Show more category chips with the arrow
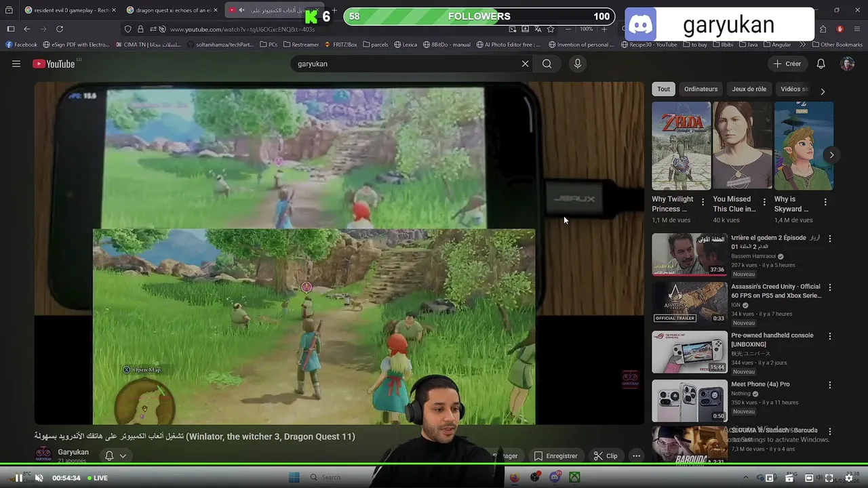Screen dimensions: 868x488 pos(823,91)
